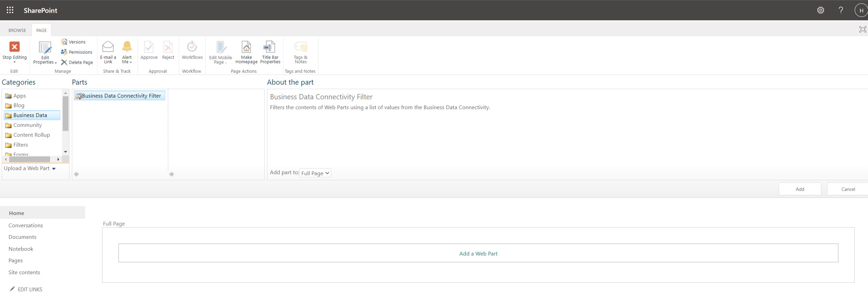Select the Apps category folder
Viewport: 868px width, 292px height.
[16, 96]
